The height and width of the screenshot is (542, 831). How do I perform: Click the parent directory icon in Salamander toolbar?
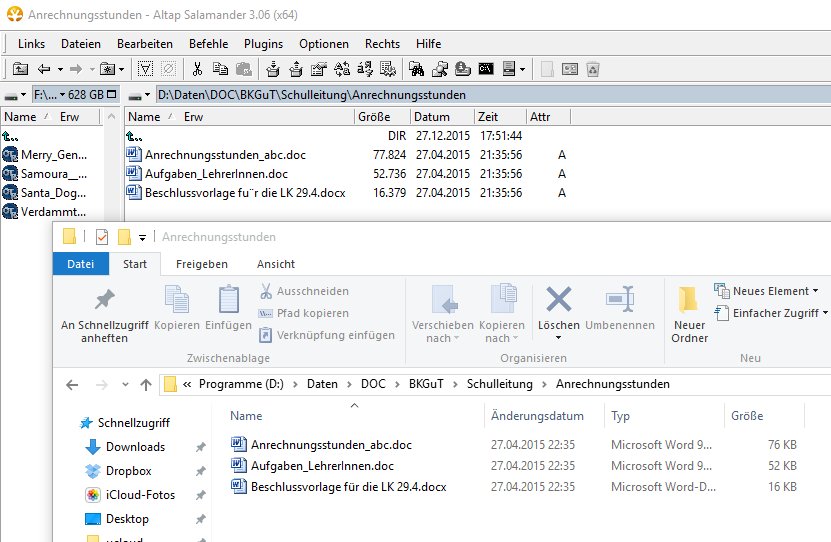tap(19, 69)
